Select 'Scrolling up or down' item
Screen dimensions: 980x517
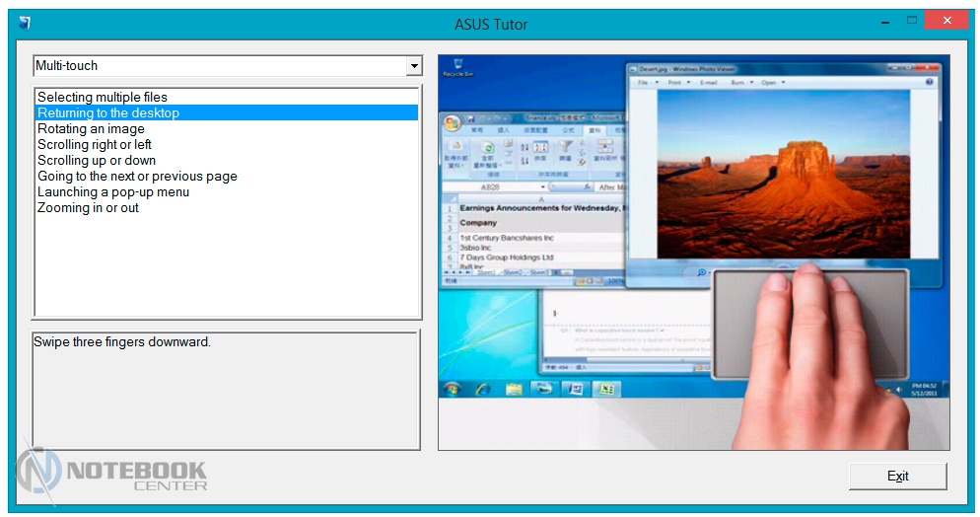(97, 160)
